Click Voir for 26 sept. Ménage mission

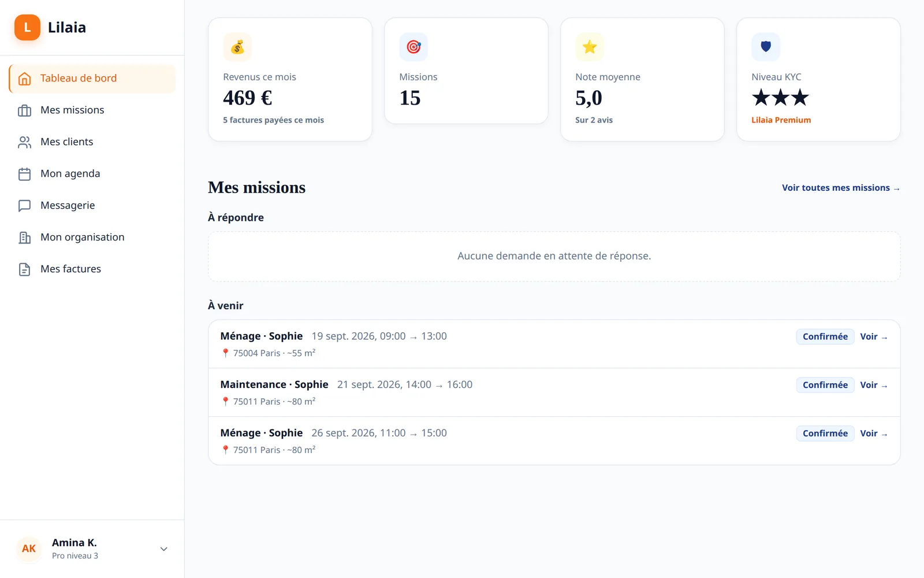(874, 433)
